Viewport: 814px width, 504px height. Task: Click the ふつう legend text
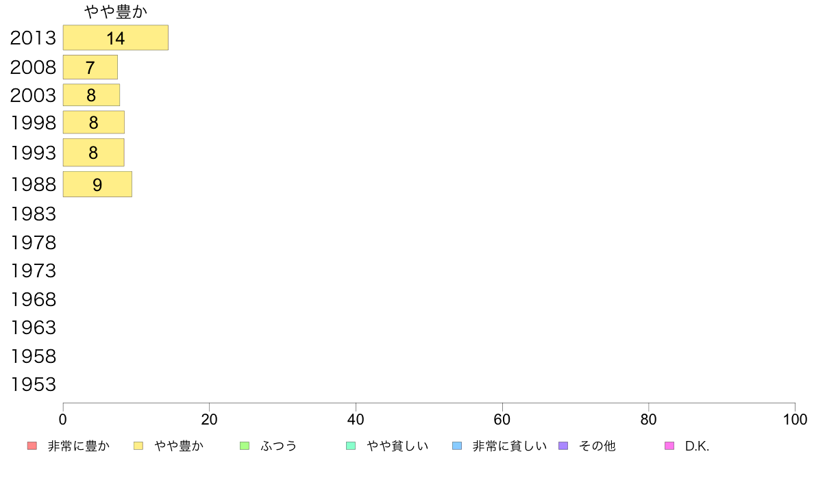click(x=279, y=446)
